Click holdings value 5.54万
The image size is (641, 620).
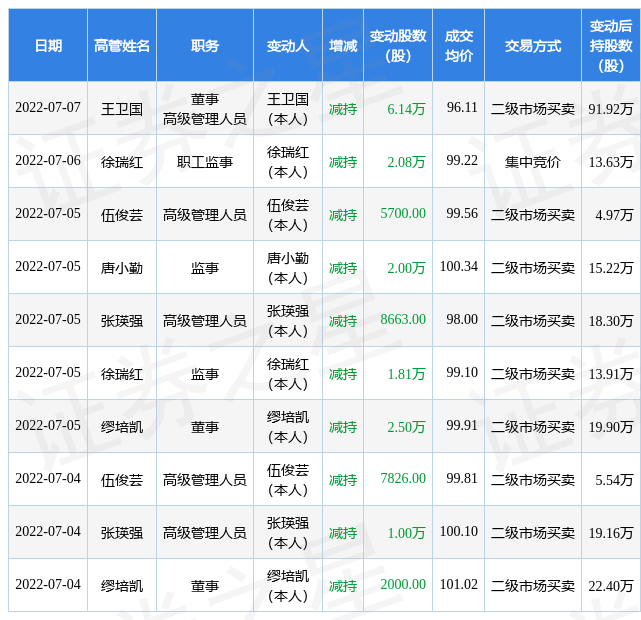(614, 480)
